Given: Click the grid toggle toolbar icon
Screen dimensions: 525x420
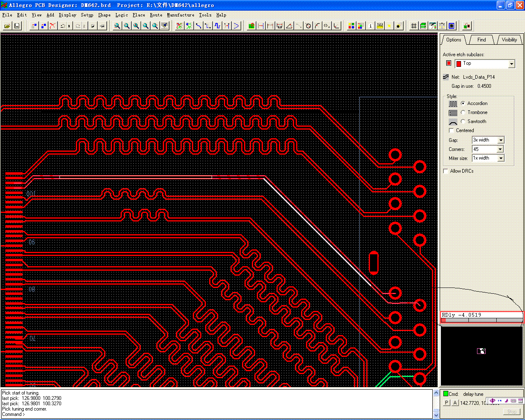Looking at the screenshot, I should tap(413, 26).
